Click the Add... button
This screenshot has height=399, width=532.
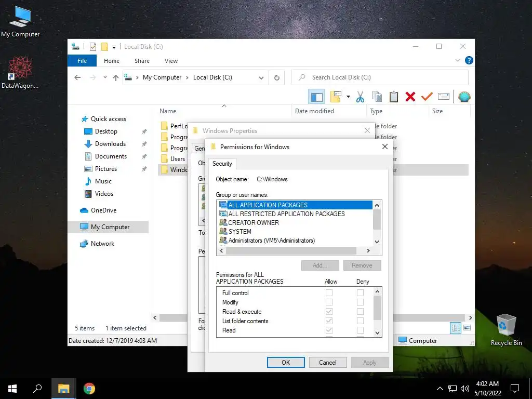320,265
